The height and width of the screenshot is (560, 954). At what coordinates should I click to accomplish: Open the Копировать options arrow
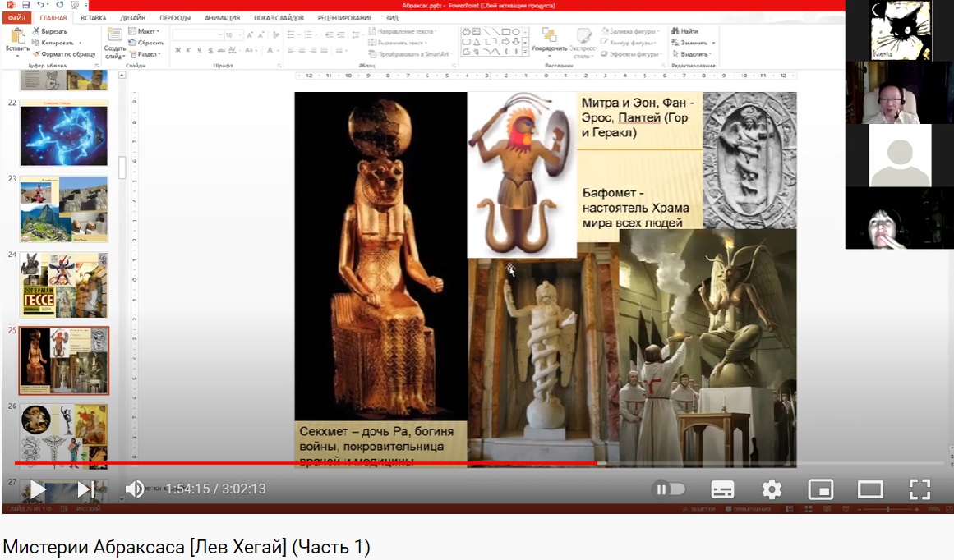pyautogui.click(x=80, y=43)
